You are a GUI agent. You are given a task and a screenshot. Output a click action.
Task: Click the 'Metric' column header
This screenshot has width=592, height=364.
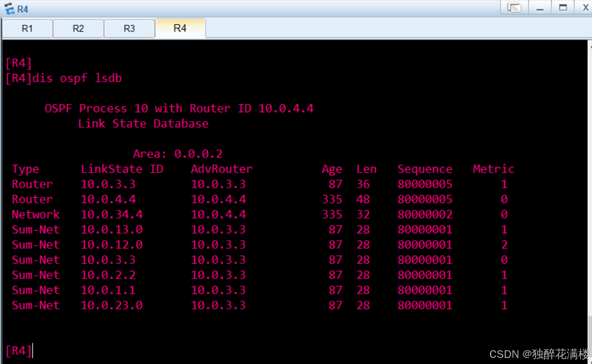493,169
